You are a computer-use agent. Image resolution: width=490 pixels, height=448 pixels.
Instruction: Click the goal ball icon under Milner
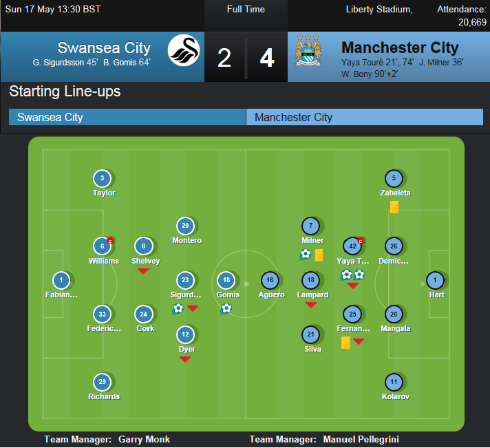[305, 255]
